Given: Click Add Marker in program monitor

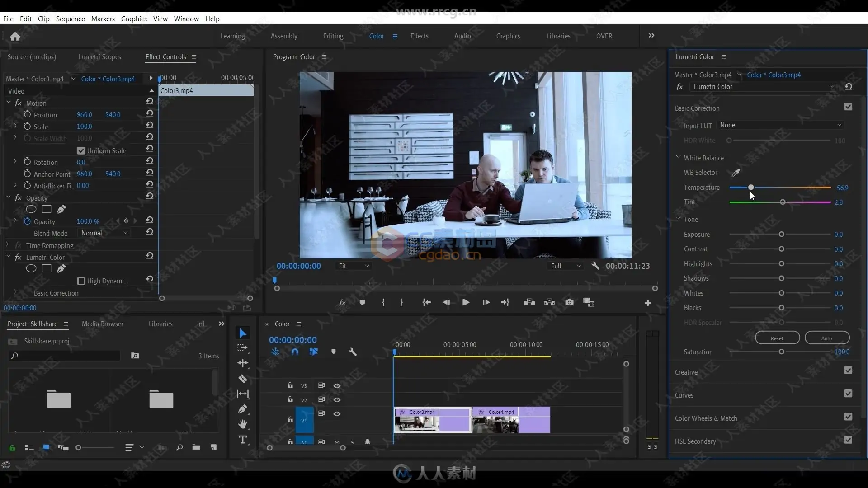Looking at the screenshot, I should pyautogui.click(x=362, y=303).
